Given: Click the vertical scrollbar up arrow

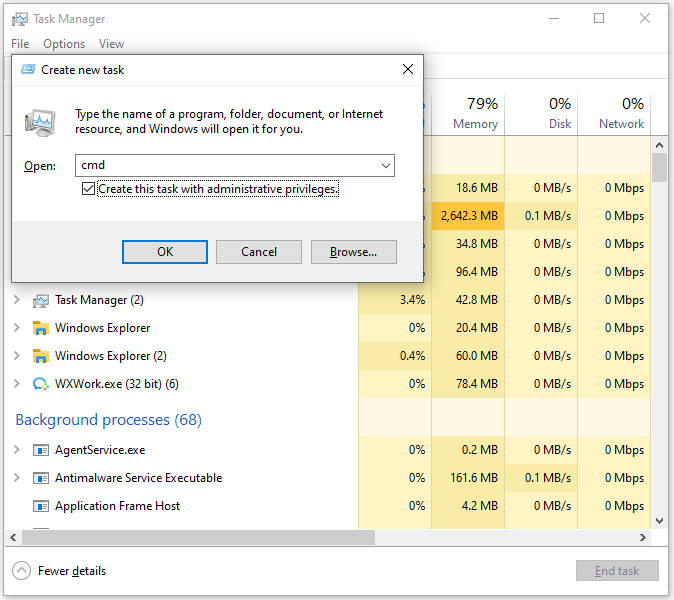Looking at the screenshot, I should [x=659, y=145].
